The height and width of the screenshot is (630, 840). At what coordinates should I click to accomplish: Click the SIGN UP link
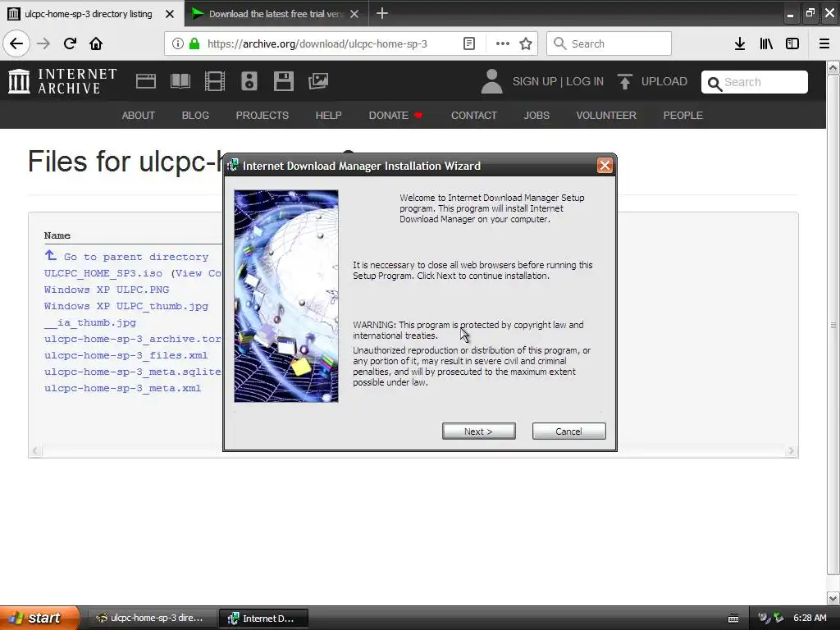535,81
